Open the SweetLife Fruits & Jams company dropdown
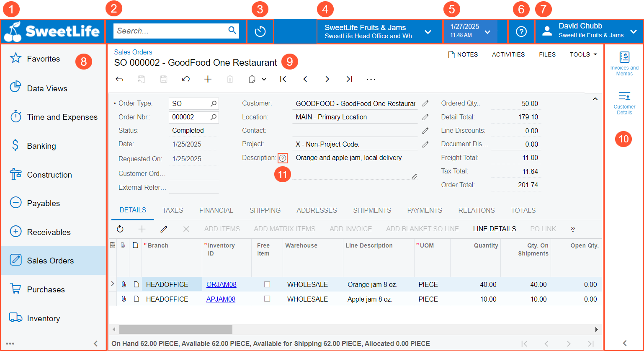 379,32
